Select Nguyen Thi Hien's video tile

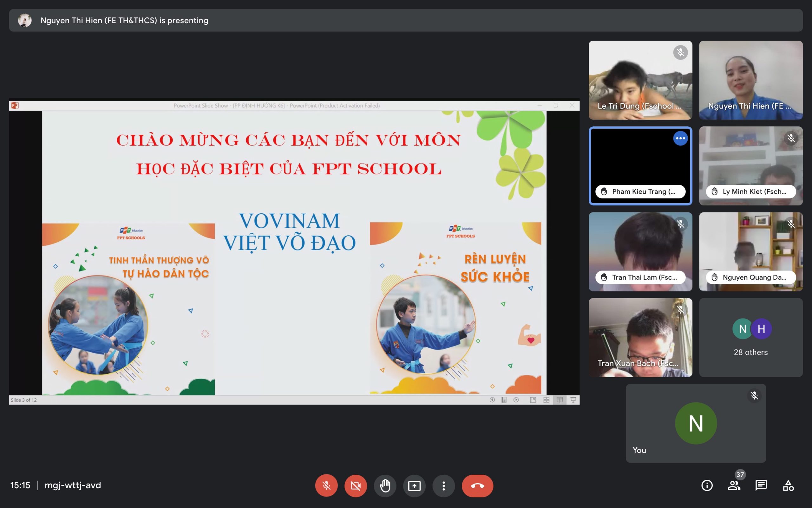click(751, 80)
